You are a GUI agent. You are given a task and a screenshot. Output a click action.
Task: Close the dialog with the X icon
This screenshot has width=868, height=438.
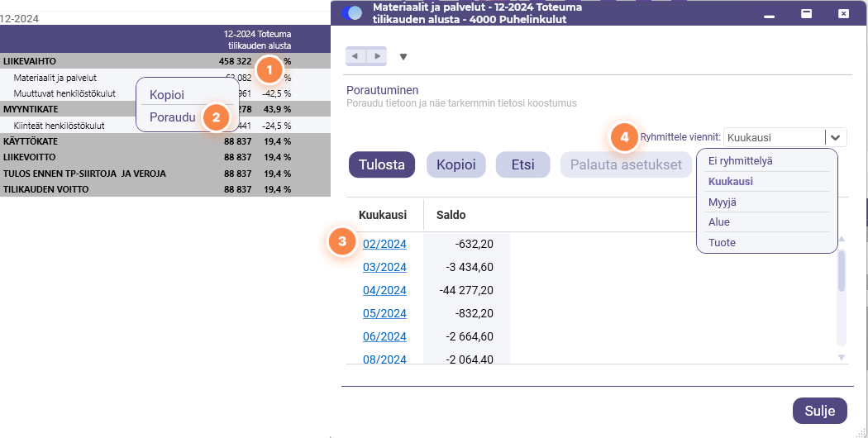pos(843,14)
